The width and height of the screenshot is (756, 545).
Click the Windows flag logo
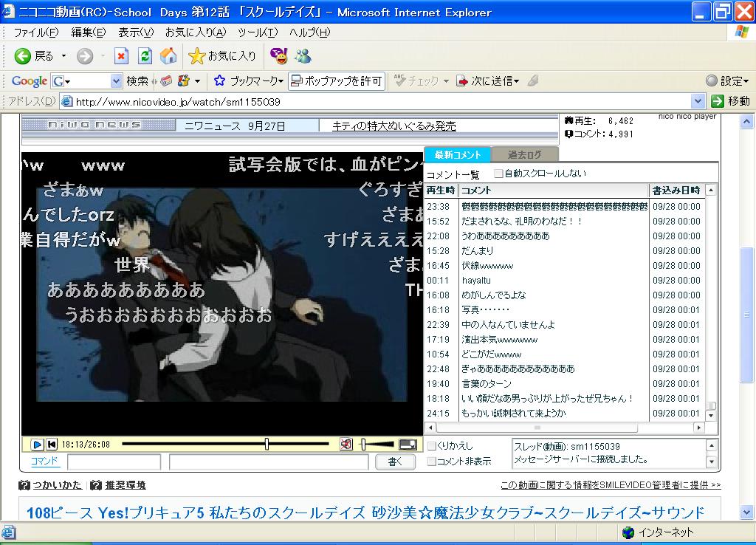pyautogui.click(x=742, y=32)
